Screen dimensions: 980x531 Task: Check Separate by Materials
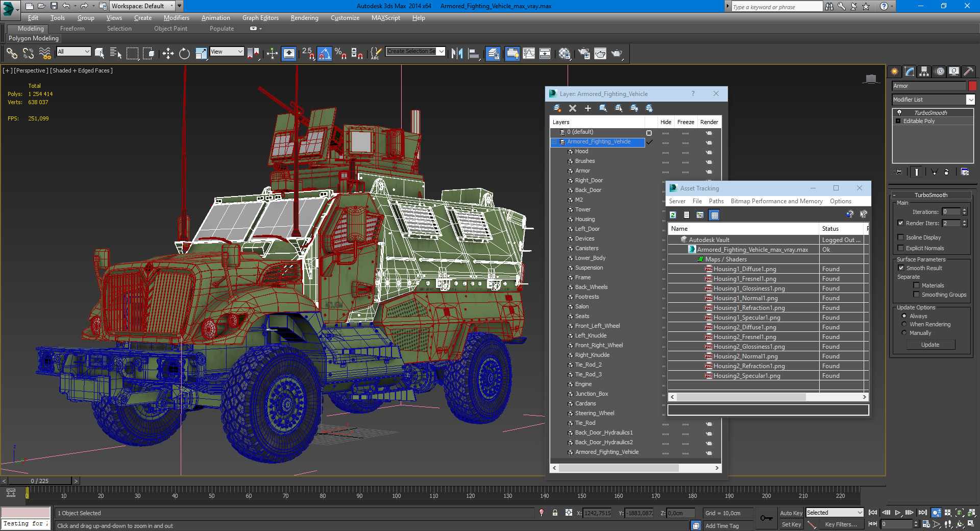coord(916,285)
